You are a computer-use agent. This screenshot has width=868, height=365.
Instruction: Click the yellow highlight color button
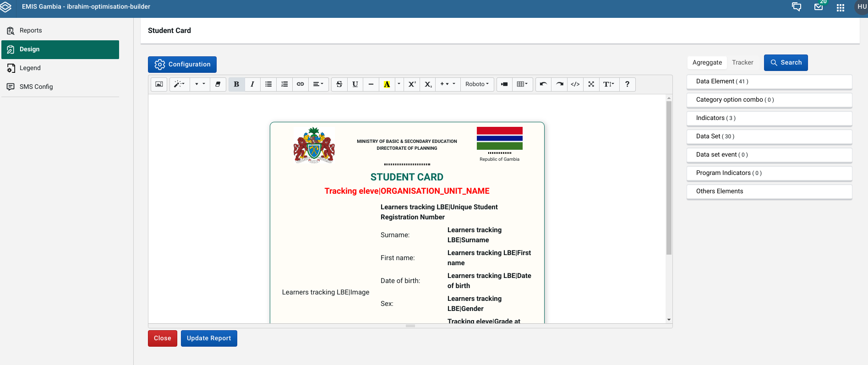coord(387,84)
